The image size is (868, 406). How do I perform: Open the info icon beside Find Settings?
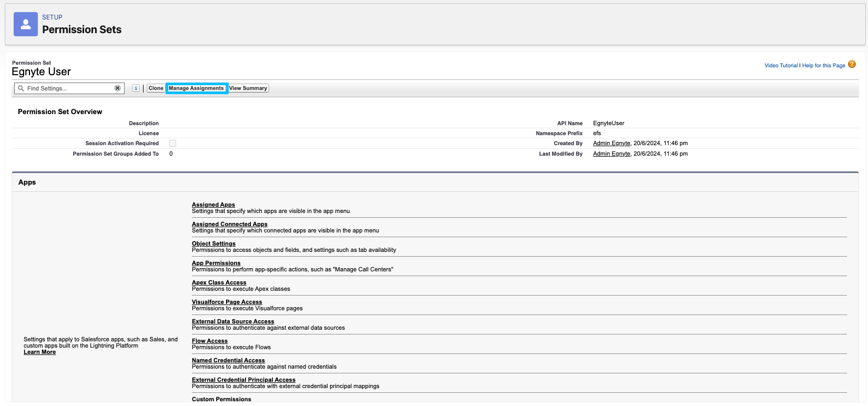pos(136,88)
